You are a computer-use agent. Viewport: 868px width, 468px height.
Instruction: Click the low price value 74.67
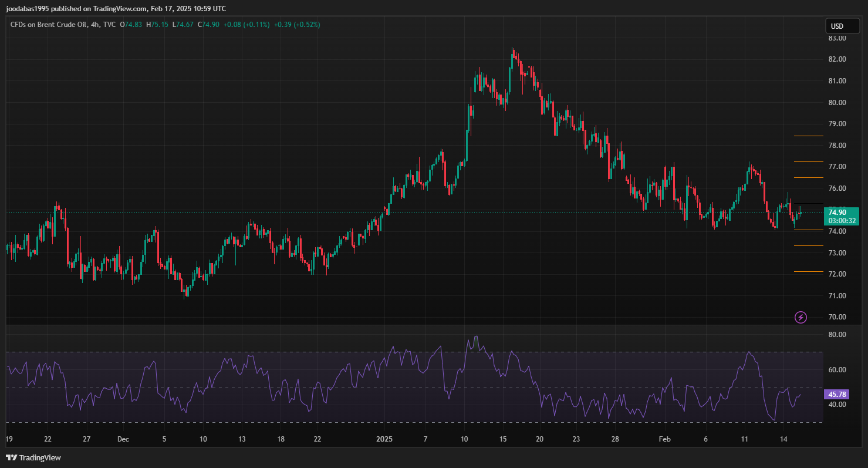click(184, 25)
